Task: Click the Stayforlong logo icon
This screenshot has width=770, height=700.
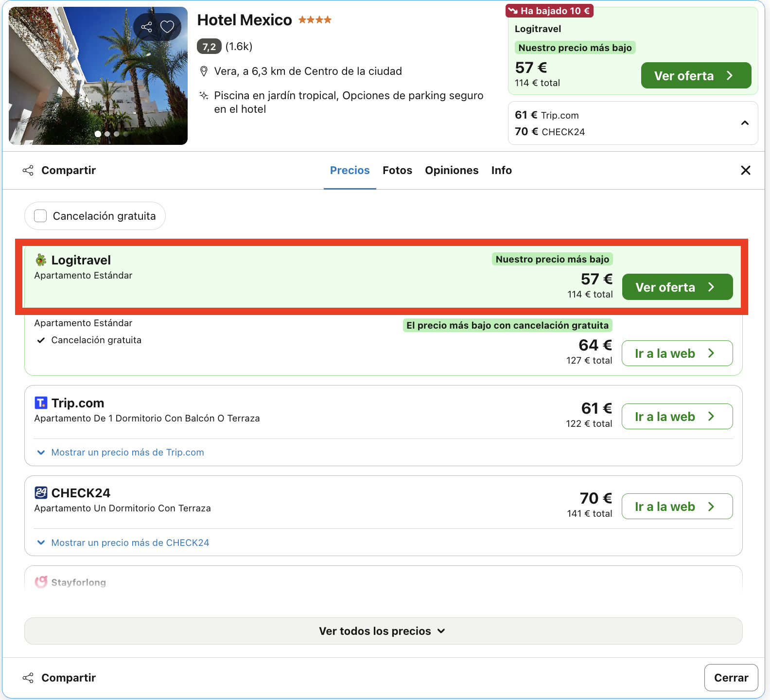Action: [41, 582]
